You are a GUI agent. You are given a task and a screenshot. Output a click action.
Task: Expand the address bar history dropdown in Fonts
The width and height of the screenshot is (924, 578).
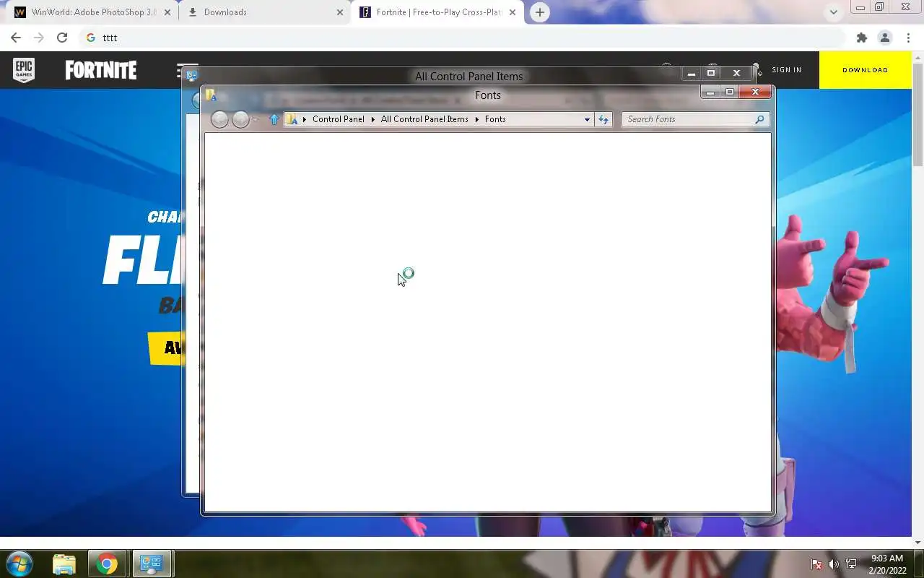click(587, 119)
